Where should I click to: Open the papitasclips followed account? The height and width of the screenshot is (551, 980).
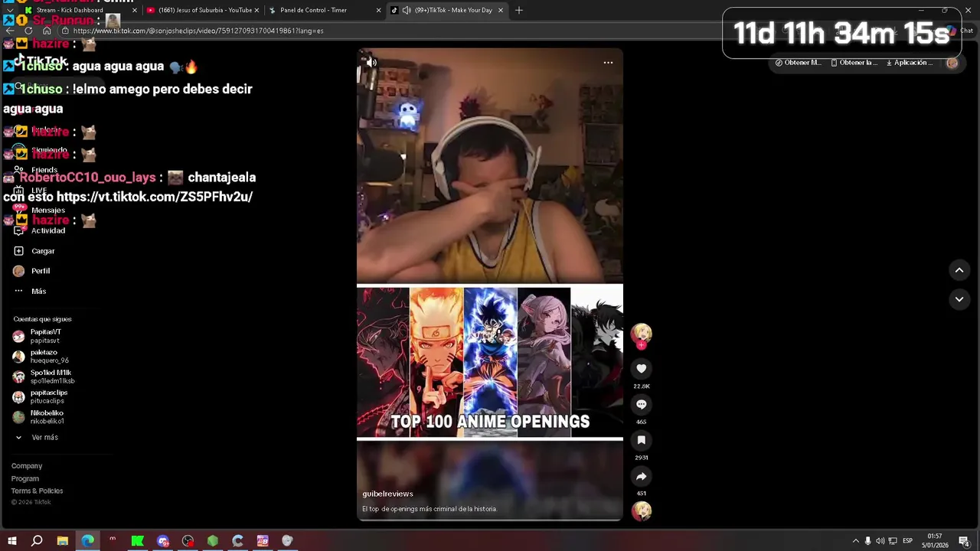40,396
